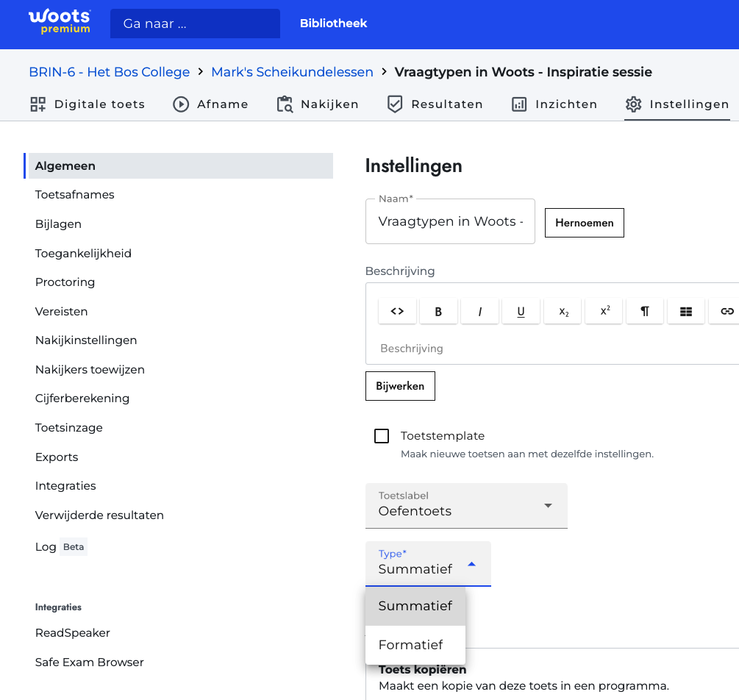
Task: Click the Naam input field
Action: (450, 221)
